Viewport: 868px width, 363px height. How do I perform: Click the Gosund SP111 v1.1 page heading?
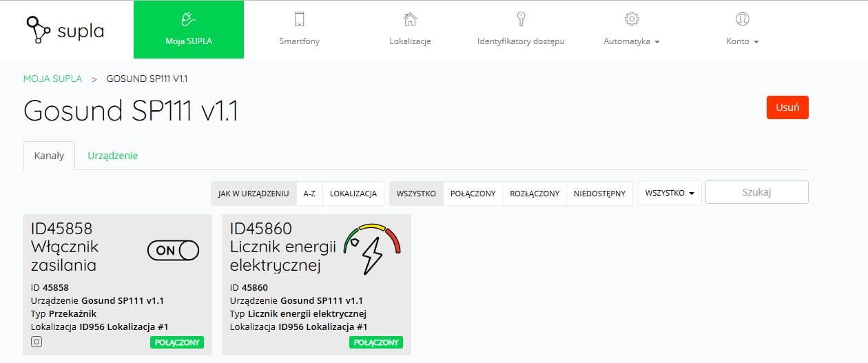pos(131,112)
